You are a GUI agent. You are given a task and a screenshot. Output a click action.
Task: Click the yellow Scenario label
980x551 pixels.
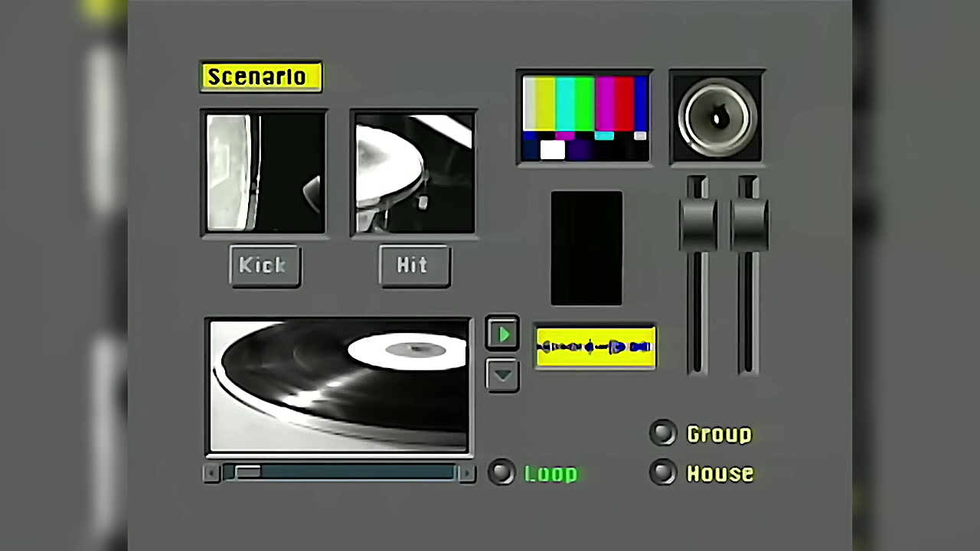261,77
